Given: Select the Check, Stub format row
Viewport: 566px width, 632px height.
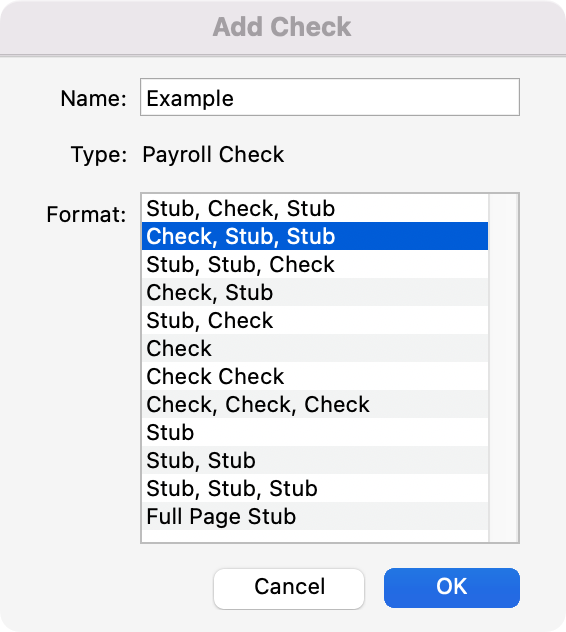Looking at the screenshot, I should 315,292.
